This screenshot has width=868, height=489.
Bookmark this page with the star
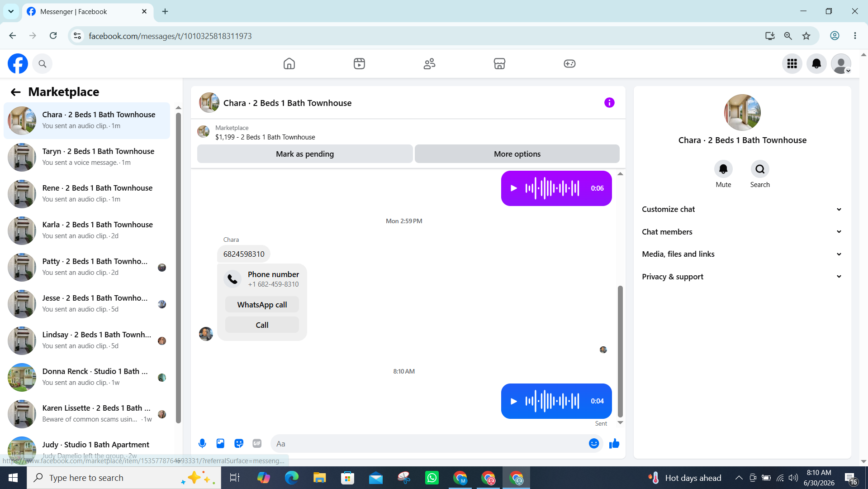click(x=806, y=36)
